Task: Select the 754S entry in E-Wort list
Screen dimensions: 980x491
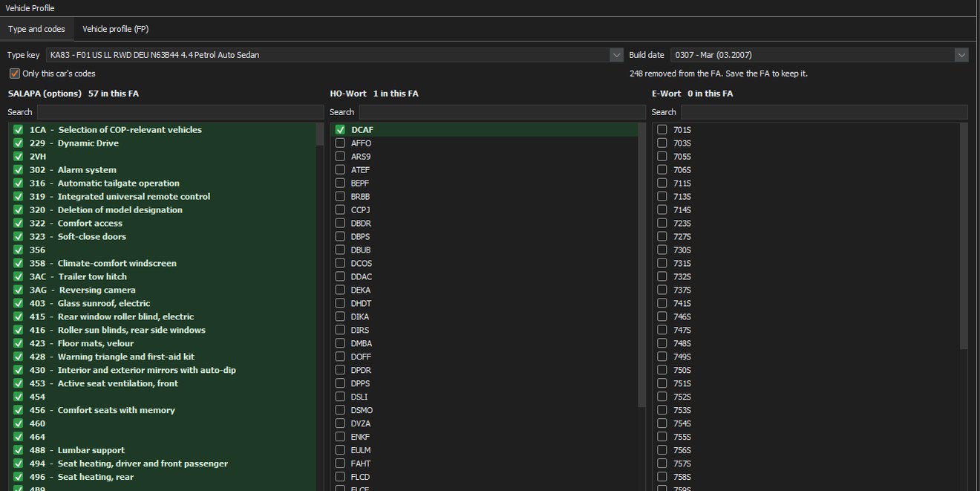Action: click(806, 424)
